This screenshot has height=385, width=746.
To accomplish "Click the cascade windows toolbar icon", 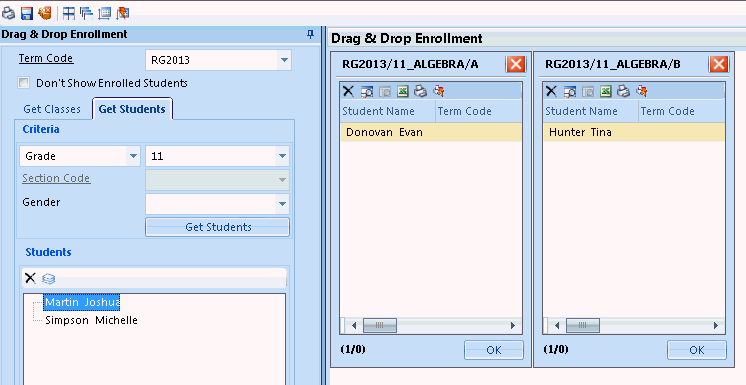I will (x=86, y=13).
